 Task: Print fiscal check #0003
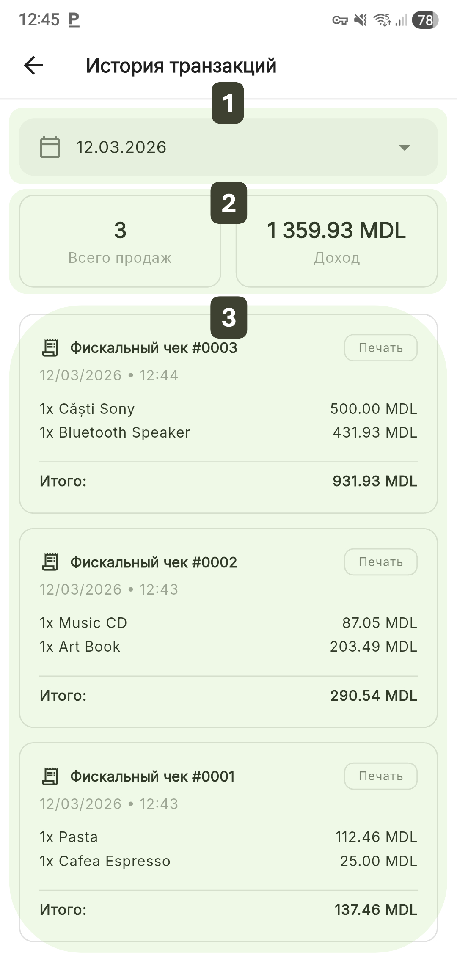point(380,348)
